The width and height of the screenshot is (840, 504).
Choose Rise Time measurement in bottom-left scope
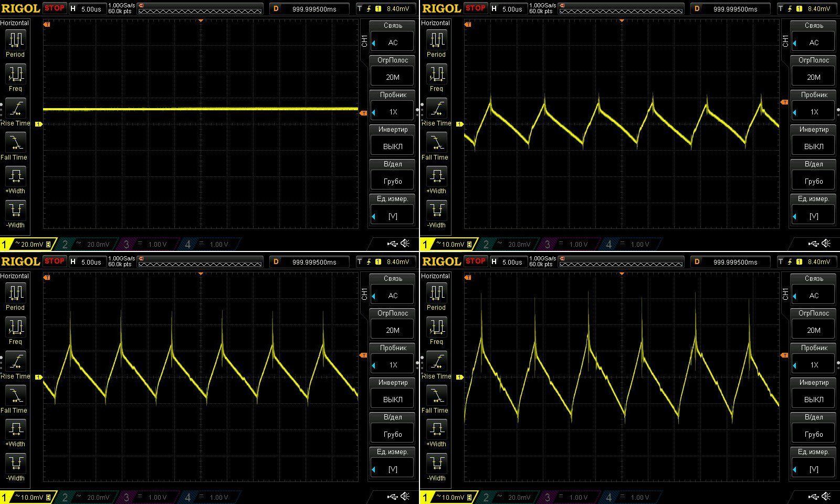(x=15, y=362)
